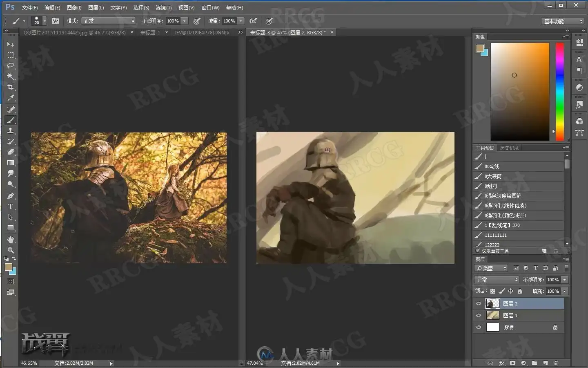Expand the layer opacity 100% dropdown arrow

565,280
